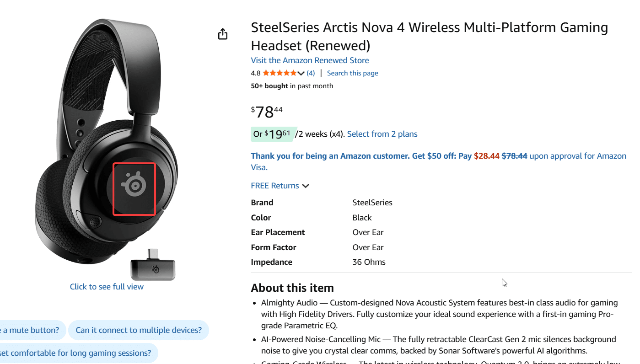Click the share icon beside the product image
Image resolution: width=640 pixels, height=364 pixels.
point(223,34)
